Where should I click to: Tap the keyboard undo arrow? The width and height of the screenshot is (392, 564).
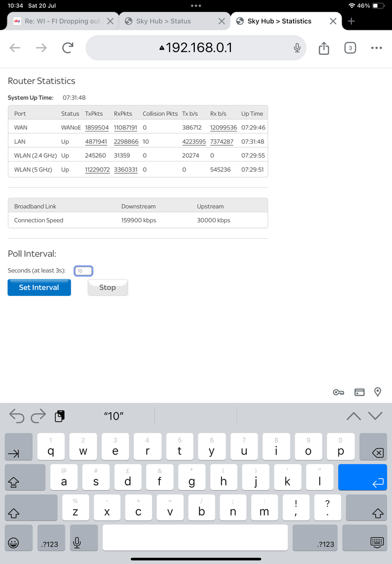pyautogui.click(x=17, y=416)
